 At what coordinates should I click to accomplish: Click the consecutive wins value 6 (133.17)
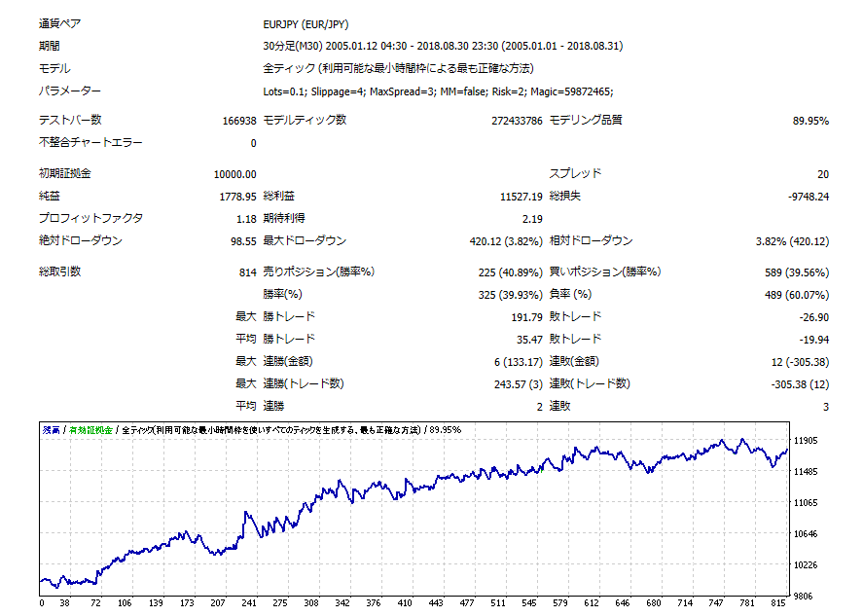coord(518,362)
